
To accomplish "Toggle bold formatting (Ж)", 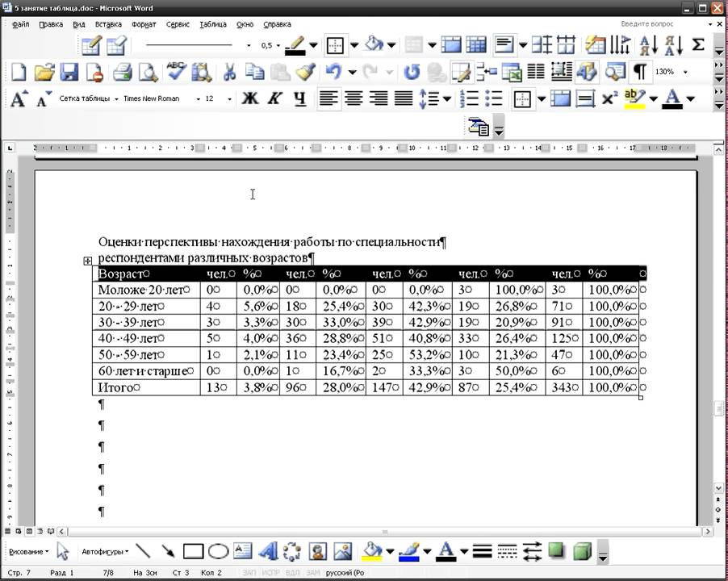I will [249, 99].
